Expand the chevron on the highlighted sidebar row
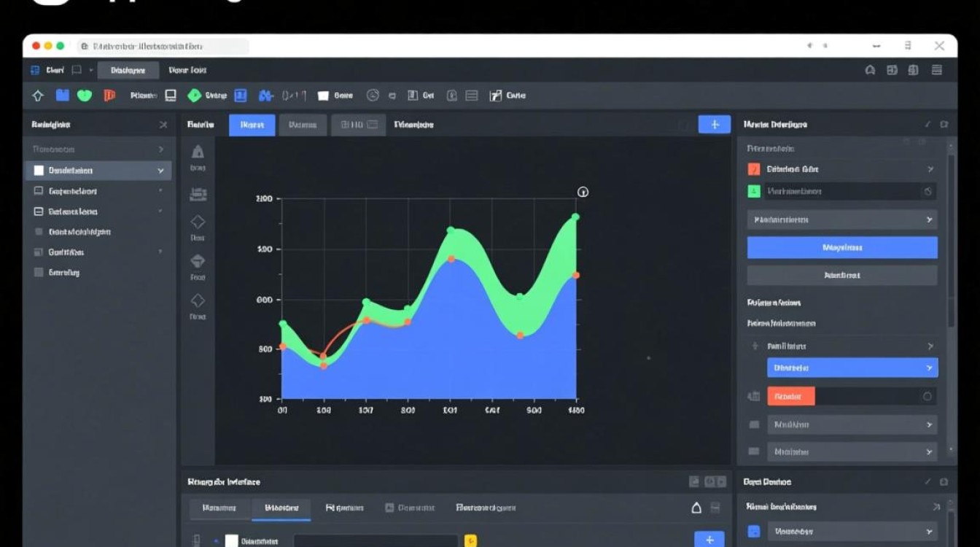This screenshot has height=547, width=980. coord(160,171)
